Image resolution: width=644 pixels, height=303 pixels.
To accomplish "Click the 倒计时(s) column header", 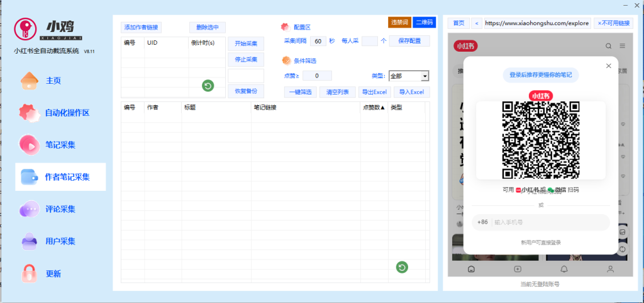I will pos(207,42).
